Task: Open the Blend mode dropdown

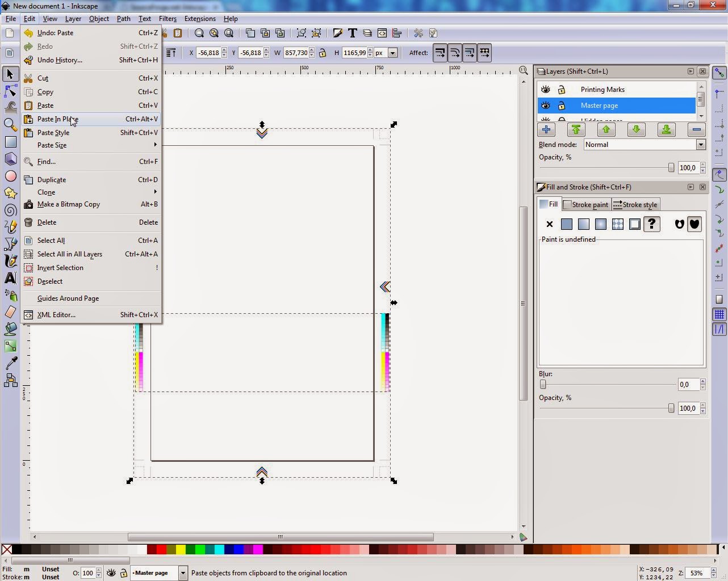Action: (700, 144)
